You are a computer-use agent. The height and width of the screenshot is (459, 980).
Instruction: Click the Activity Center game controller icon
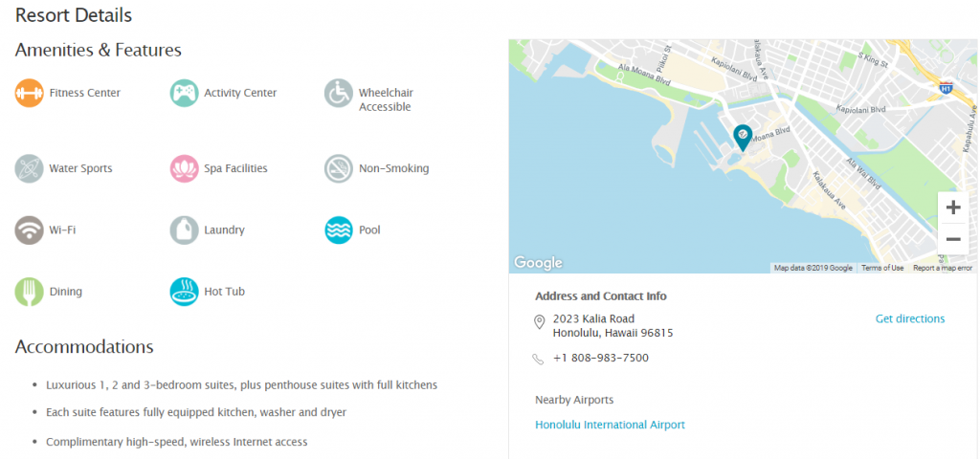point(185,93)
